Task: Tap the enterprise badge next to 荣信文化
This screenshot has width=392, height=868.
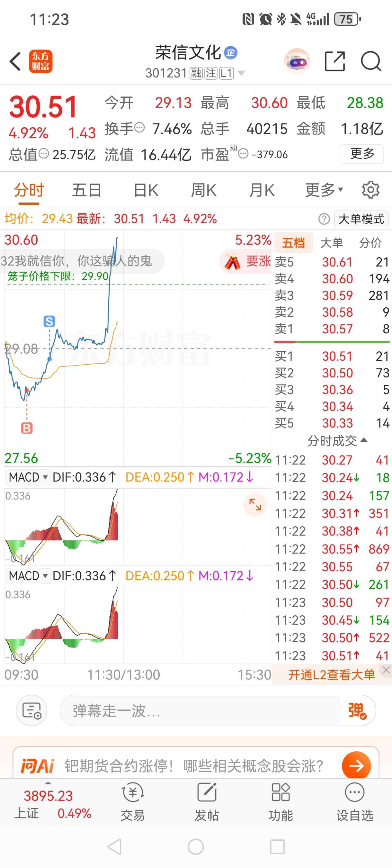Action: pyautogui.click(x=231, y=53)
